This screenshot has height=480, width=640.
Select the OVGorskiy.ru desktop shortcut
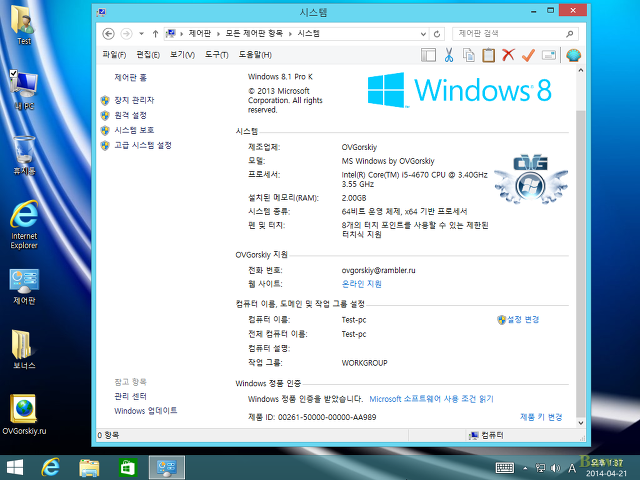[x=24, y=415]
